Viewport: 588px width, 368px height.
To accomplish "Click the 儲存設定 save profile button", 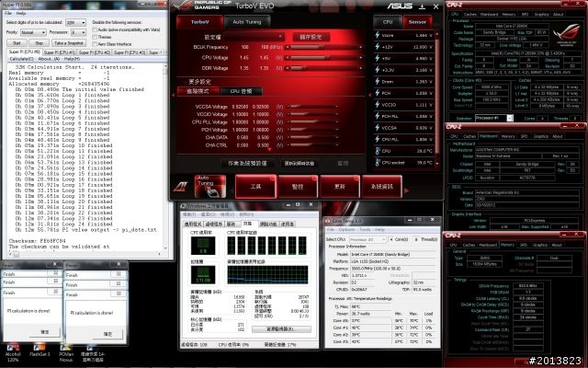I will coord(311,37).
